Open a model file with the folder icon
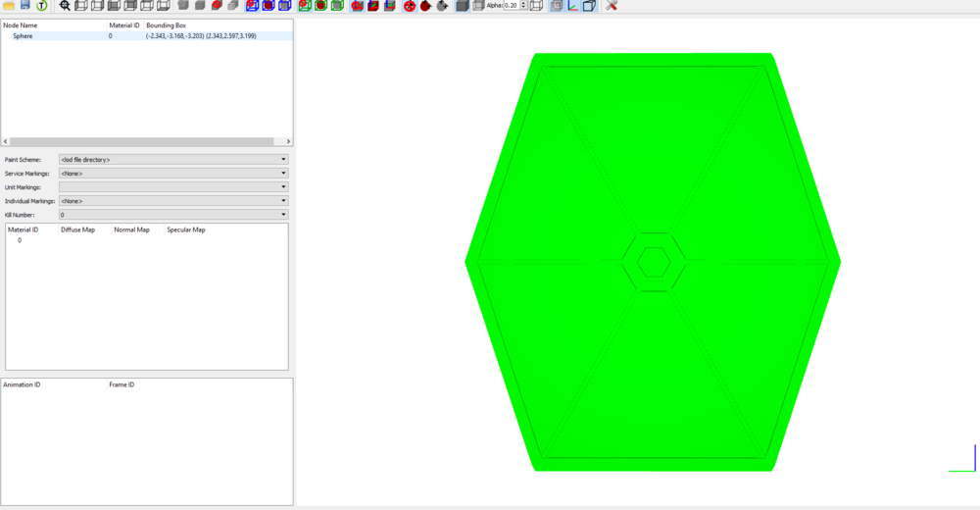The image size is (980, 510). pyautogui.click(x=9, y=6)
